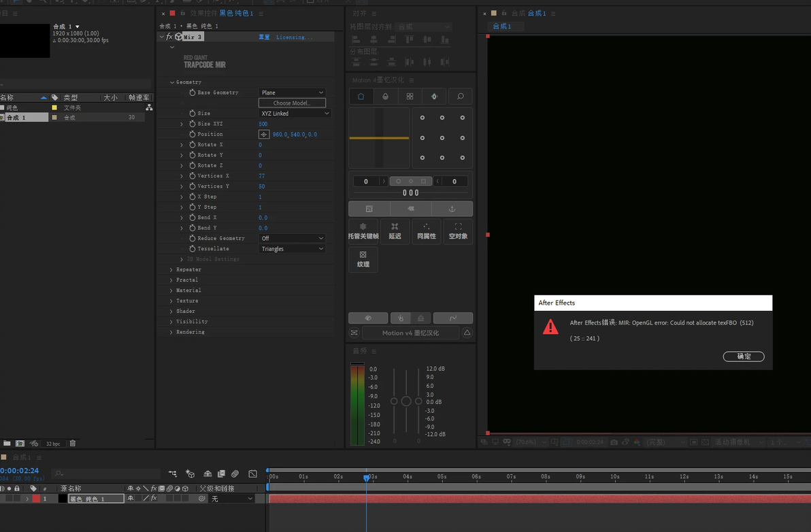
Task: Enable stopwatch for Vertices X keyframing
Action: tap(193, 176)
